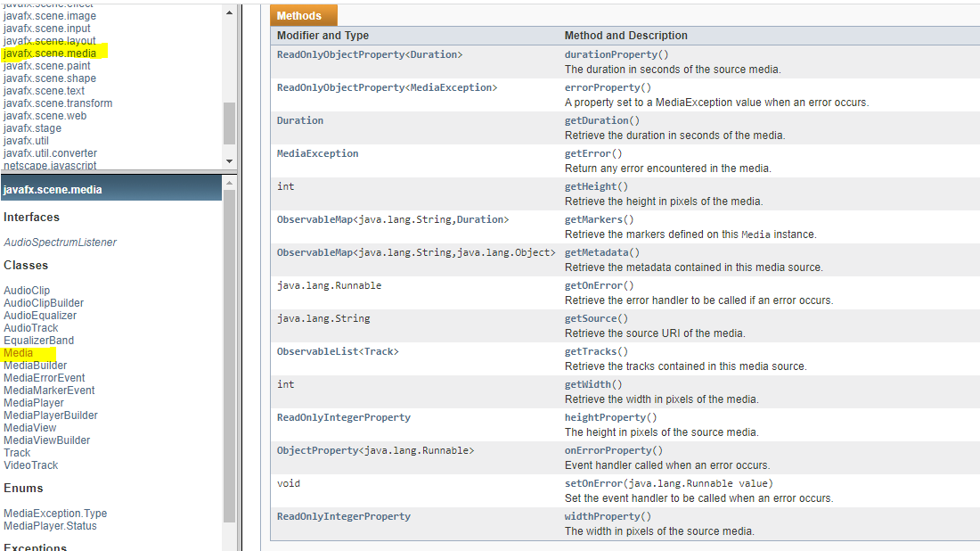Click the Media link in getMarkers description
The width and height of the screenshot is (980, 551).
(x=755, y=235)
